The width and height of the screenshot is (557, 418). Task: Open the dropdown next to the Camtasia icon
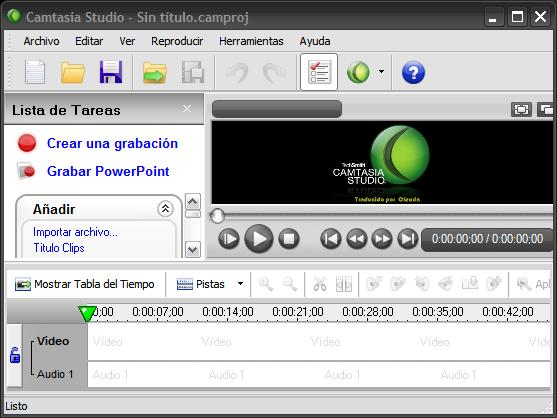381,72
